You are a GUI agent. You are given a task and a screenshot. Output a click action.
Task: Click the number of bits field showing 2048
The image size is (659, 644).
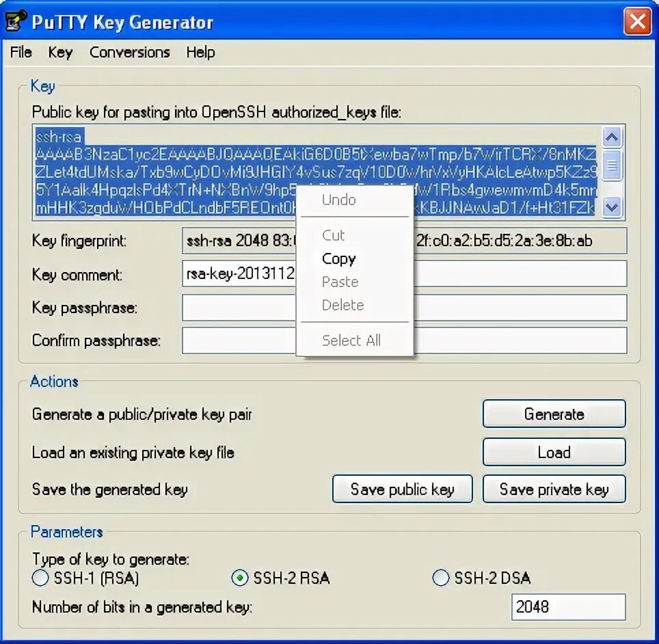tap(568, 606)
